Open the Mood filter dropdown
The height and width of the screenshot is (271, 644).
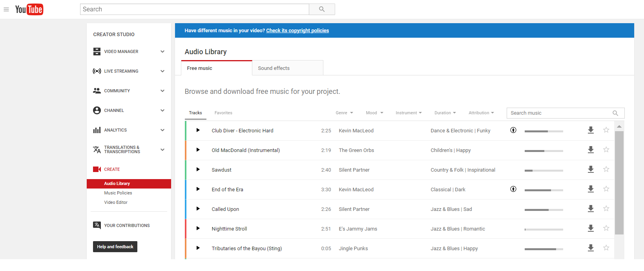[374, 113]
